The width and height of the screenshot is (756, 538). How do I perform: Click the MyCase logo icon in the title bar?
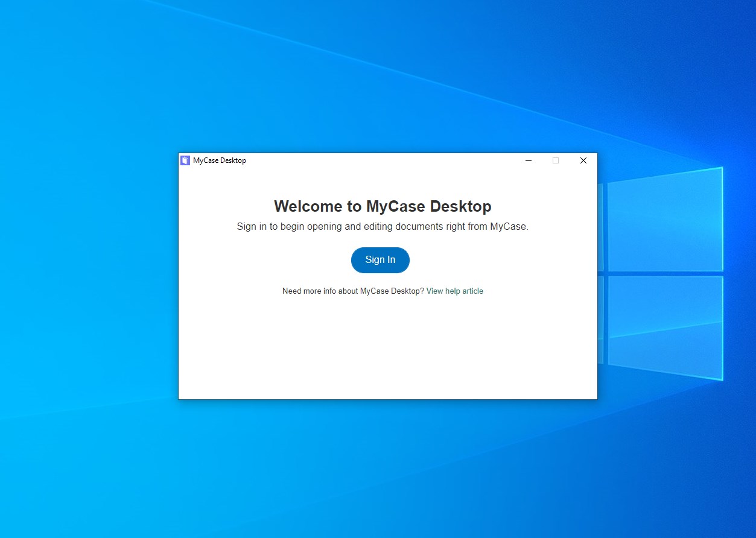coord(185,160)
